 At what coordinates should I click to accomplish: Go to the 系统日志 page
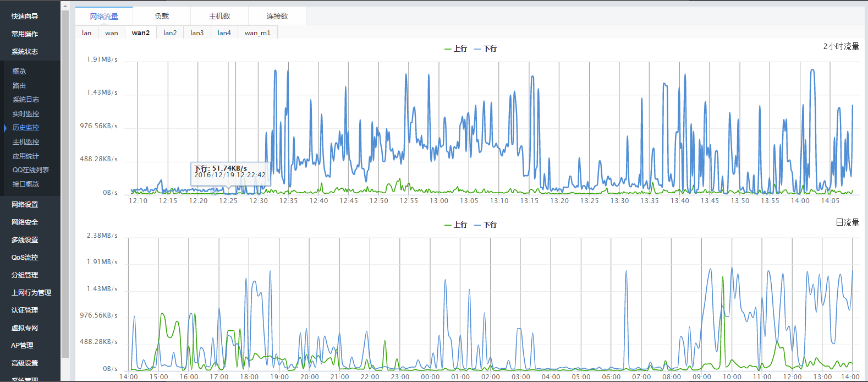(x=26, y=100)
